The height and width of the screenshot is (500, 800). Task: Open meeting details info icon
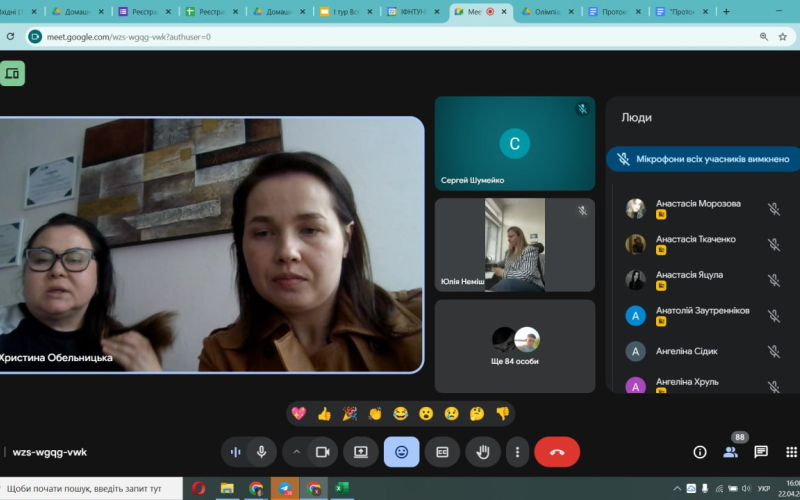[x=700, y=452]
